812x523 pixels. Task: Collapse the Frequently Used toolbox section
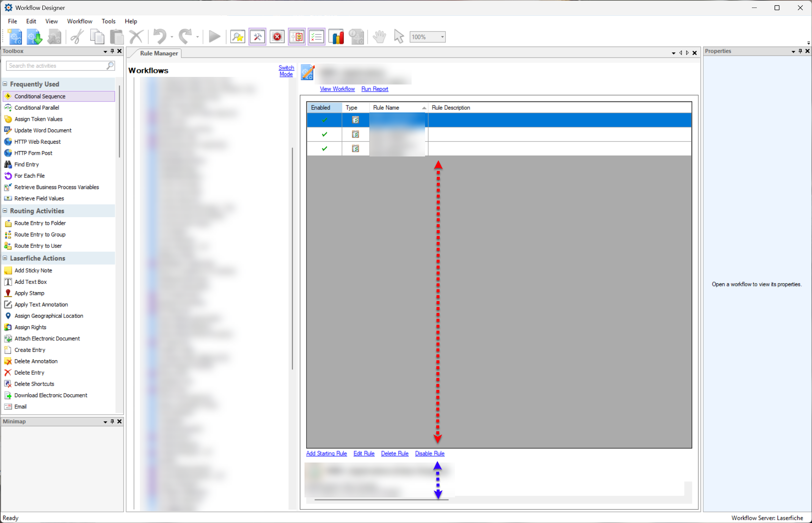(5, 84)
